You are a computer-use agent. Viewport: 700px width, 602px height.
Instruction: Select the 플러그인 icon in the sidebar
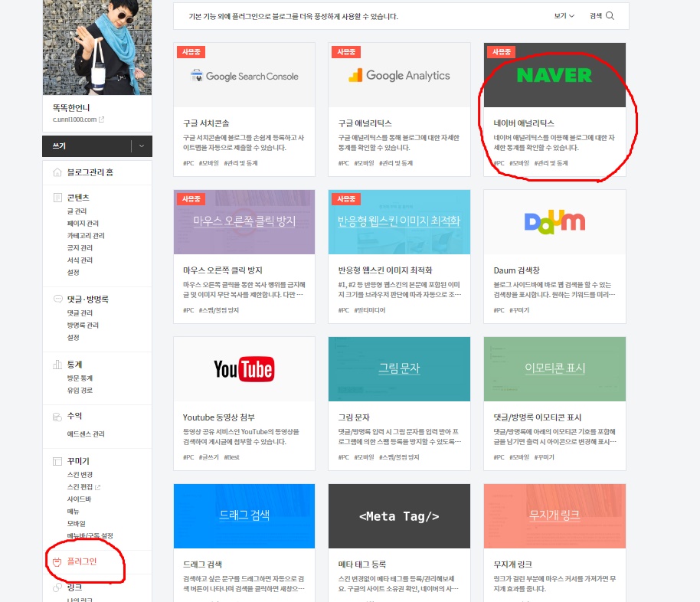55,561
